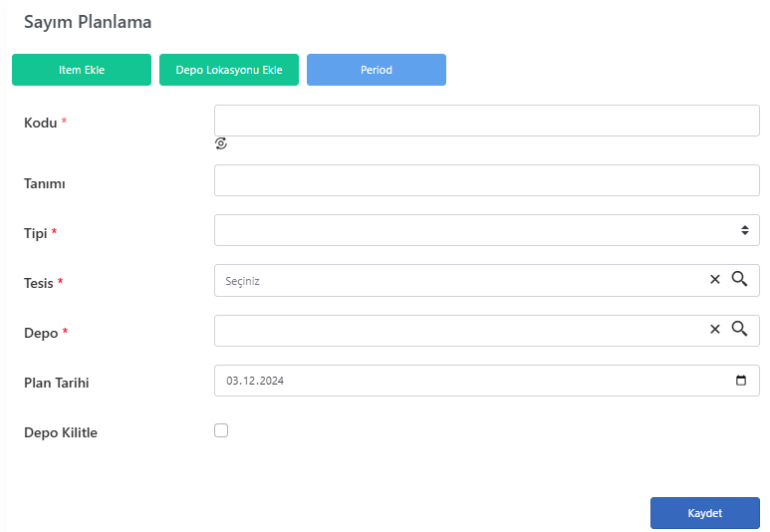The image size is (770, 532).
Task: Click the Depo Lokasyonu Ekle button
Action: tap(229, 70)
